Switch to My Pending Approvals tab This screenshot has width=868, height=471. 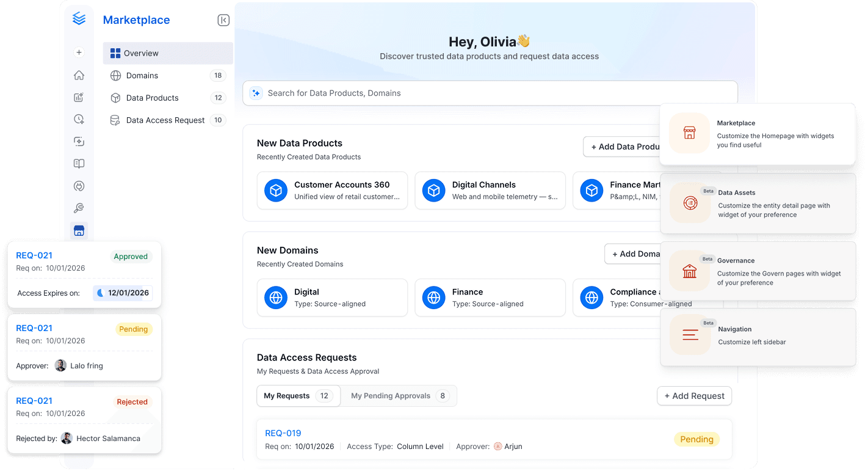pos(399,396)
